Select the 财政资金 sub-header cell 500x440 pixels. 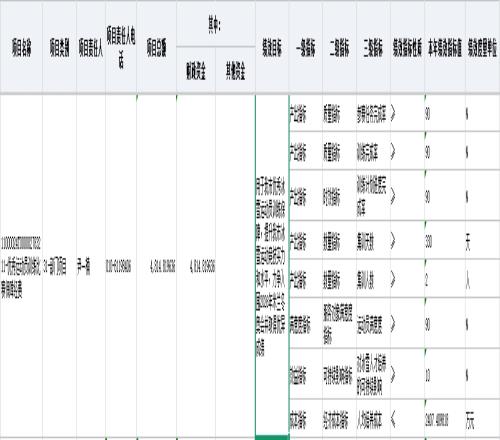point(196,70)
